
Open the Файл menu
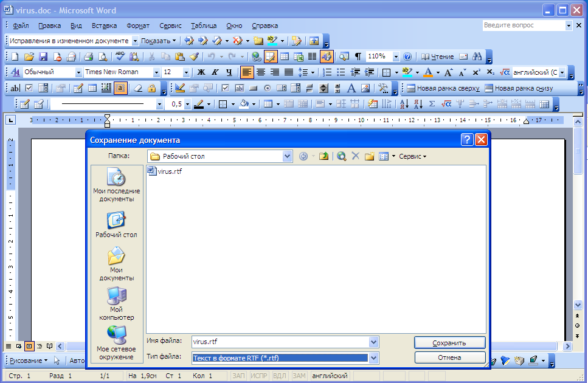click(x=21, y=26)
